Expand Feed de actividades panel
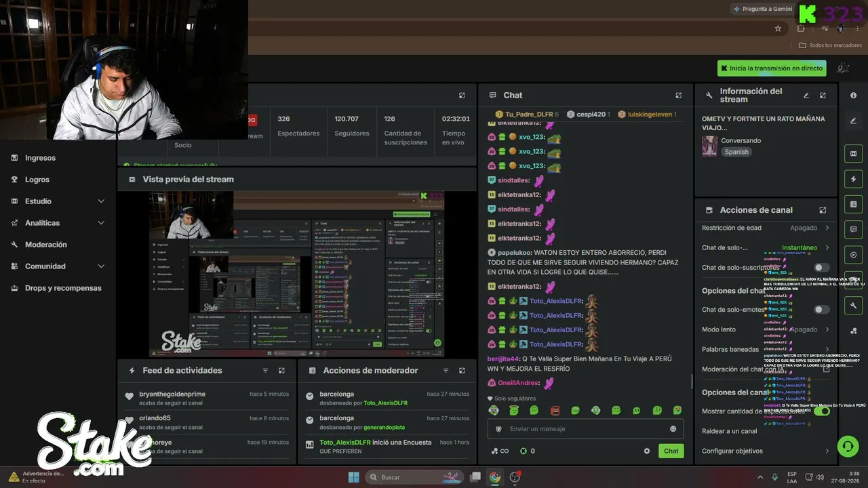Screen dimensions: 868x488 click(x=281, y=371)
